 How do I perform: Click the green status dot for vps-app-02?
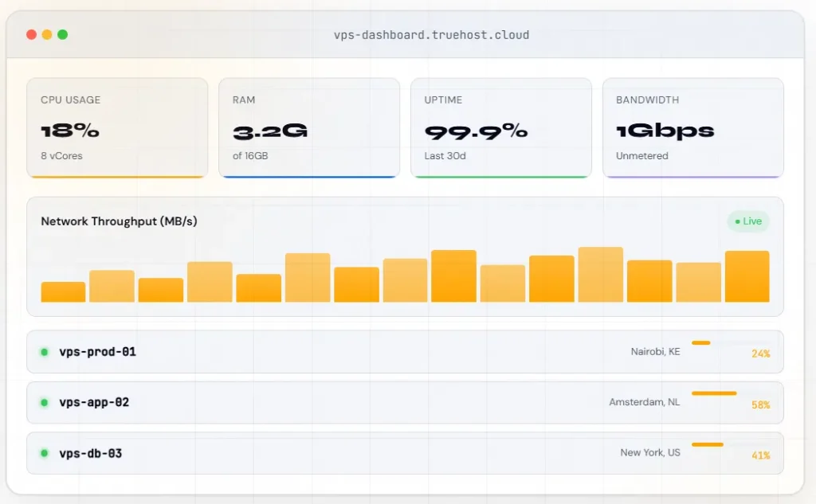click(45, 403)
